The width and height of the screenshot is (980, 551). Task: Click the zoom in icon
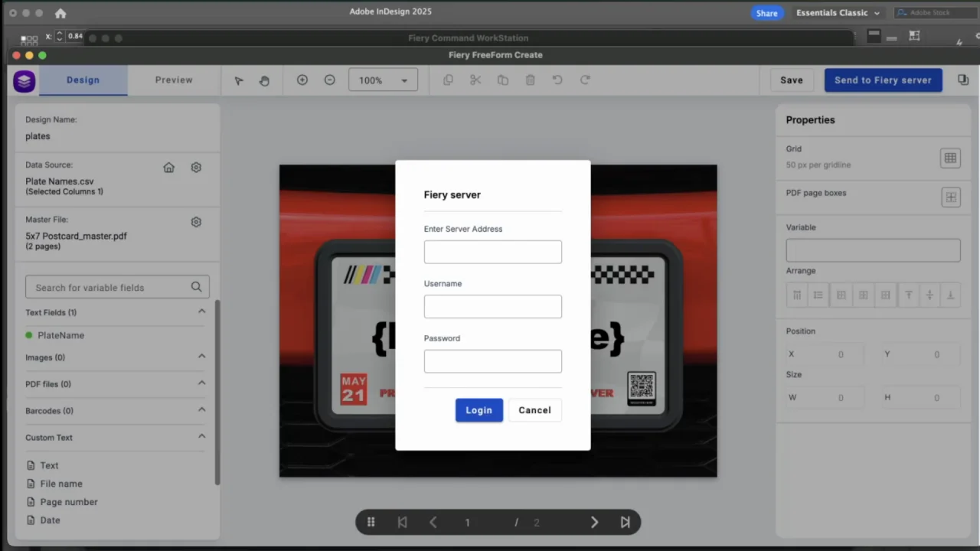[x=302, y=80]
